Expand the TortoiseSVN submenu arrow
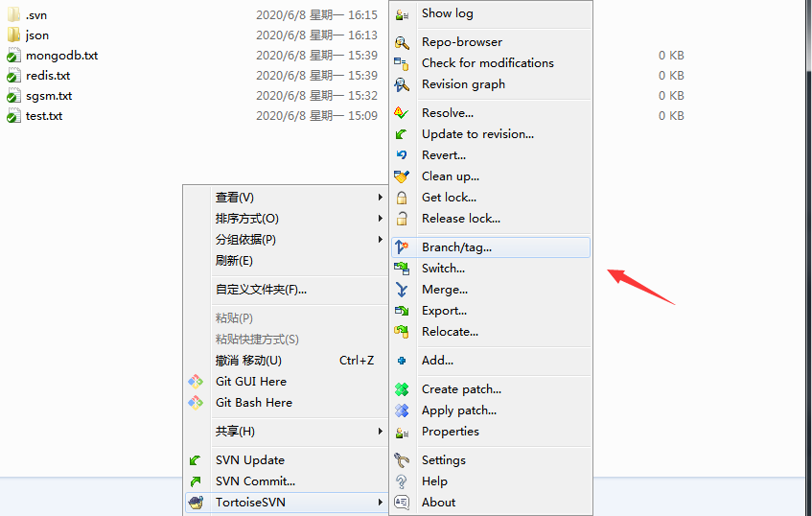Screen dimensions: 812x516 (380, 503)
